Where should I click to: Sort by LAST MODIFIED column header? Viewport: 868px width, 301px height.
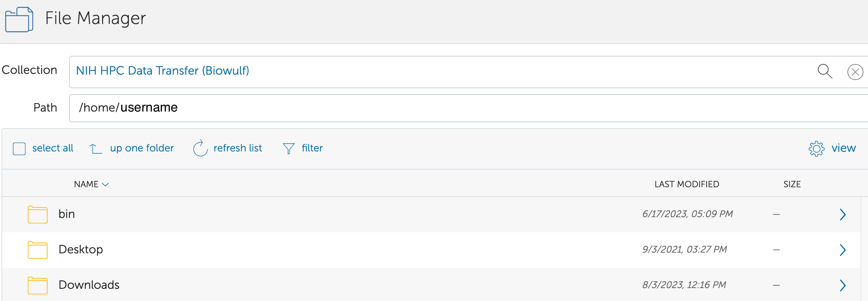[687, 184]
